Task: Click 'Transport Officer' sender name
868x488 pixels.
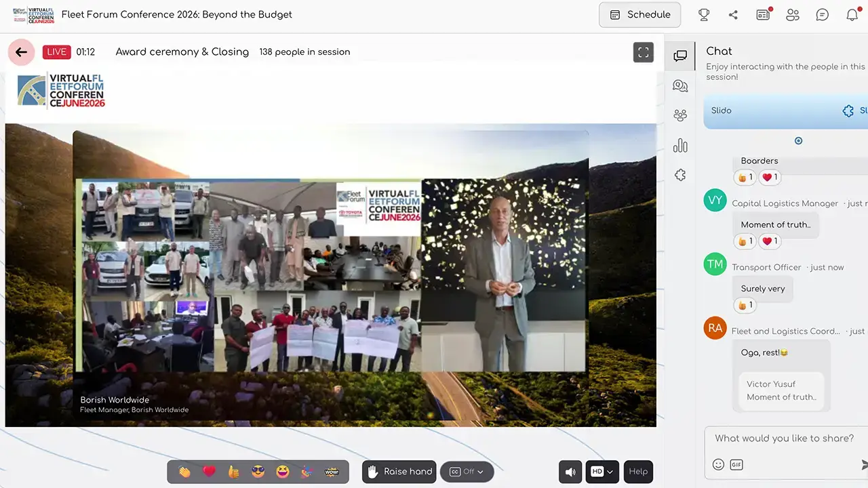Action: [x=766, y=267]
